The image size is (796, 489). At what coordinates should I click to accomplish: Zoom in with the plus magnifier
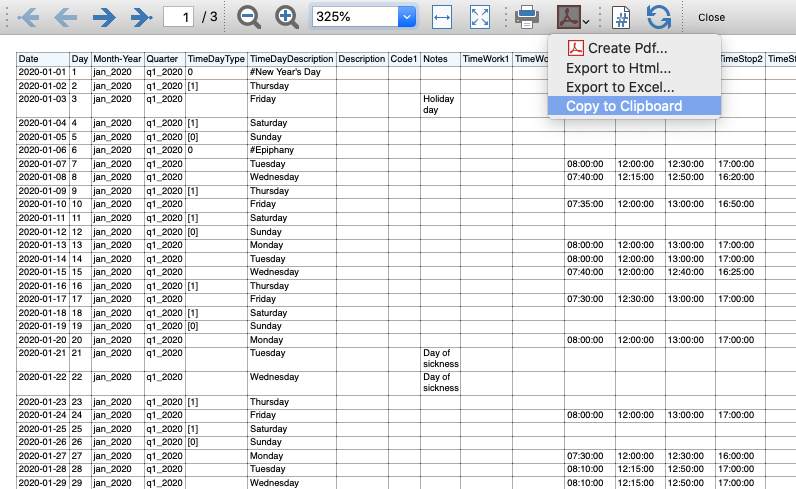287,17
